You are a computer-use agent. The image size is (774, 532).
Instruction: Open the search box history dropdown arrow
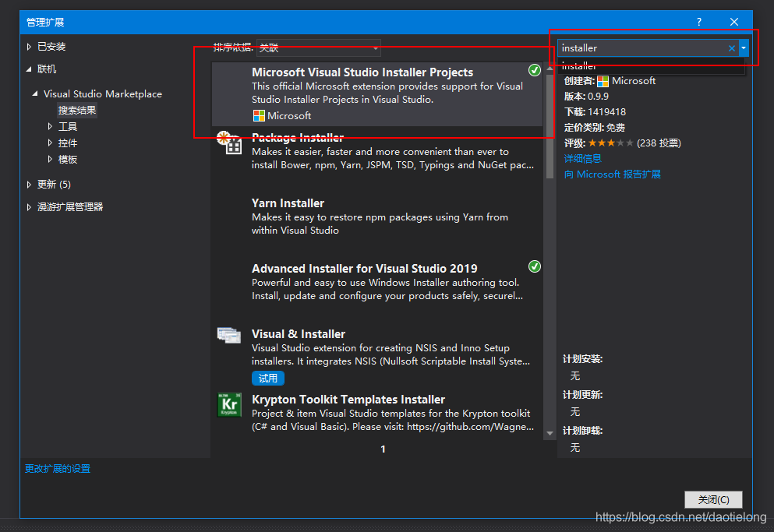(744, 48)
